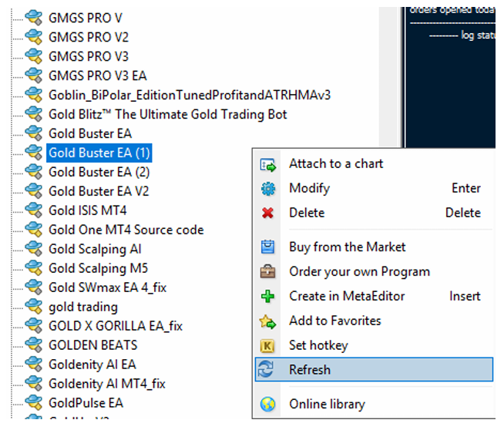Select GOLDEN BEATS expert

pyautogui.click(x=93, y=345)
